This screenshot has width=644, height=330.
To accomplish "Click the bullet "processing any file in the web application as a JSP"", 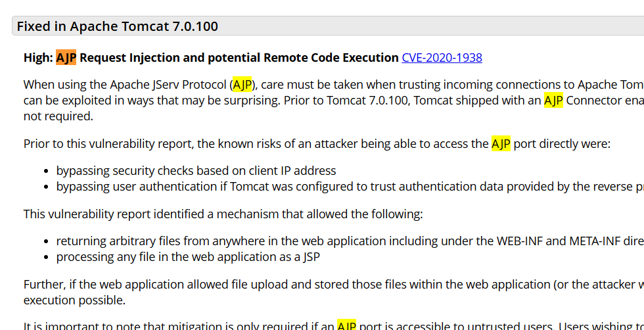I will [188, 257].
